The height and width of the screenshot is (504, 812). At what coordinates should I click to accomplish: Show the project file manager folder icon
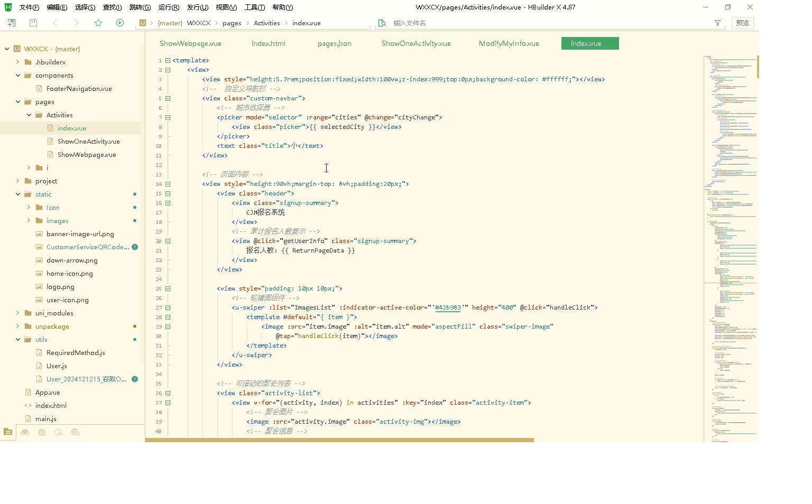coord(8,432)
